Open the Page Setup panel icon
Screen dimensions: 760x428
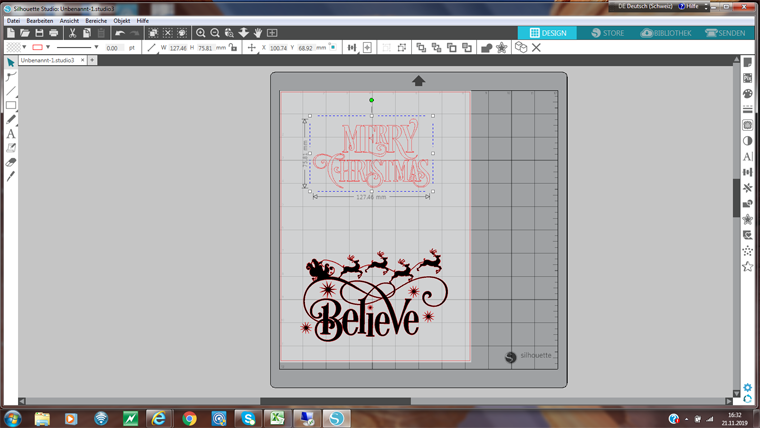[747, 63]
